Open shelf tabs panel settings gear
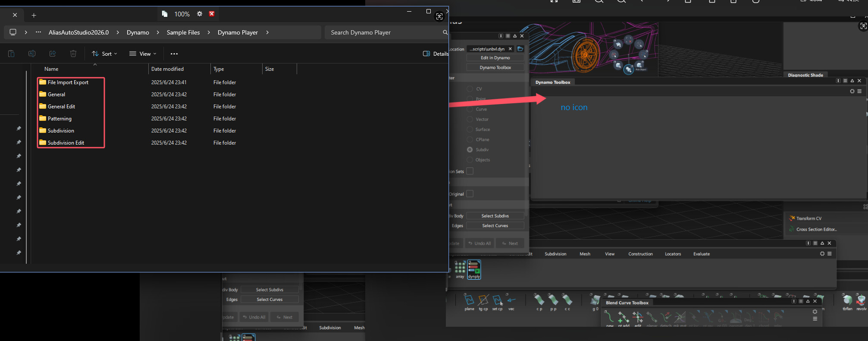The image size is (868, 341). 822,254
